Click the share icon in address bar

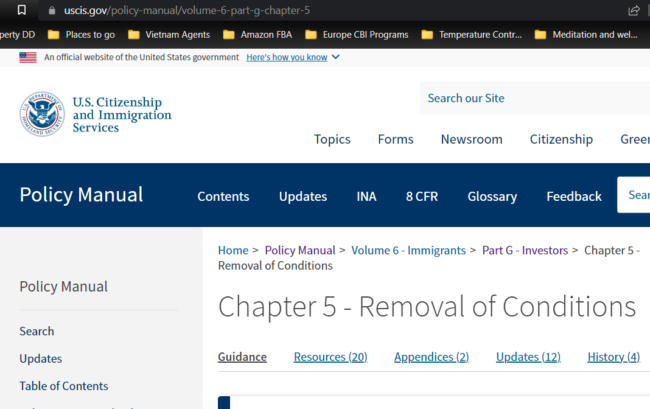coord(634,10)
